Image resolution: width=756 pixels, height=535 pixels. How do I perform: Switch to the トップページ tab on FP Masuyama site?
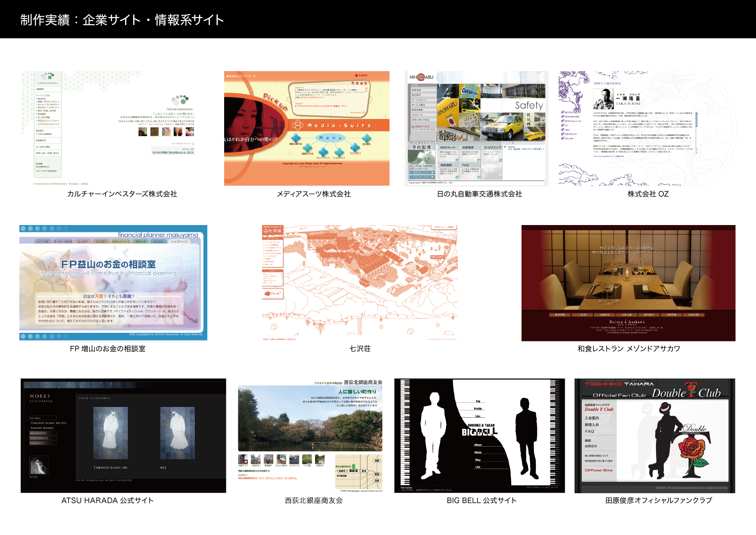[180, 241]
